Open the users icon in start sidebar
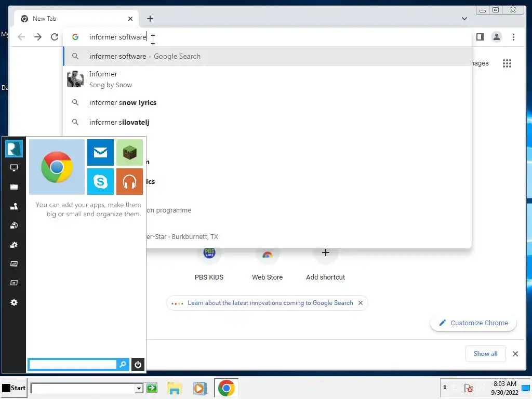532x399 pixels. click(14, 206)
